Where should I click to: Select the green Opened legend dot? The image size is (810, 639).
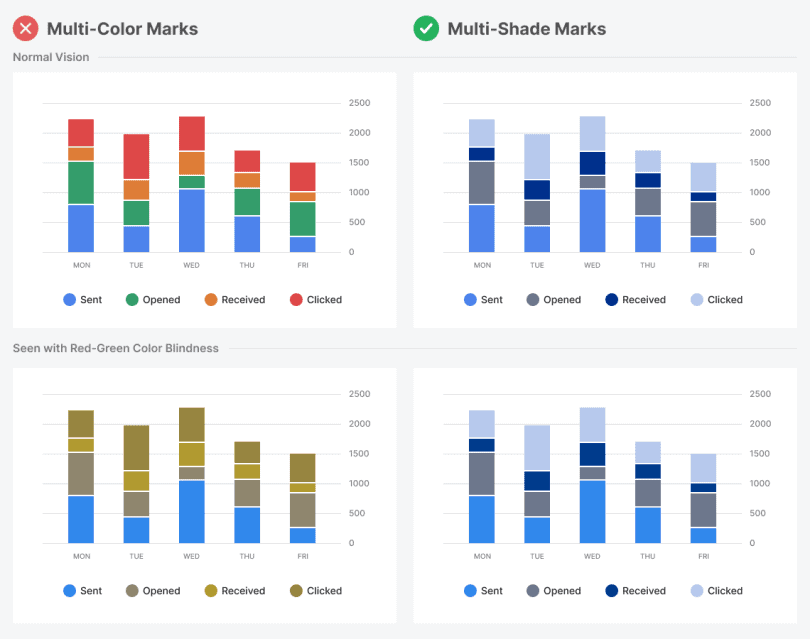(132, 299)
